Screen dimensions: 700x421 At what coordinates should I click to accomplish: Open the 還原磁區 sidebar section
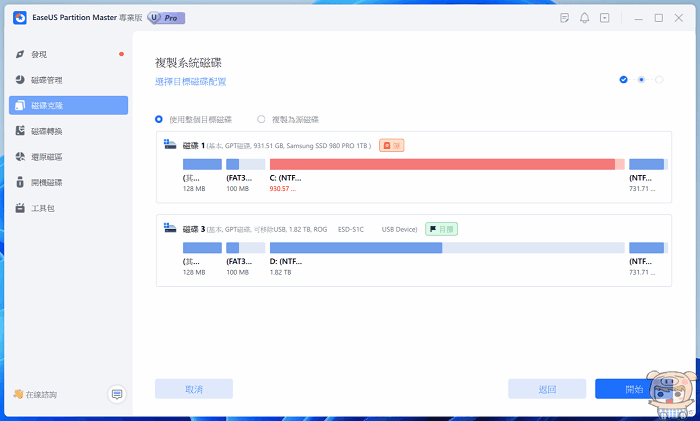68,157
